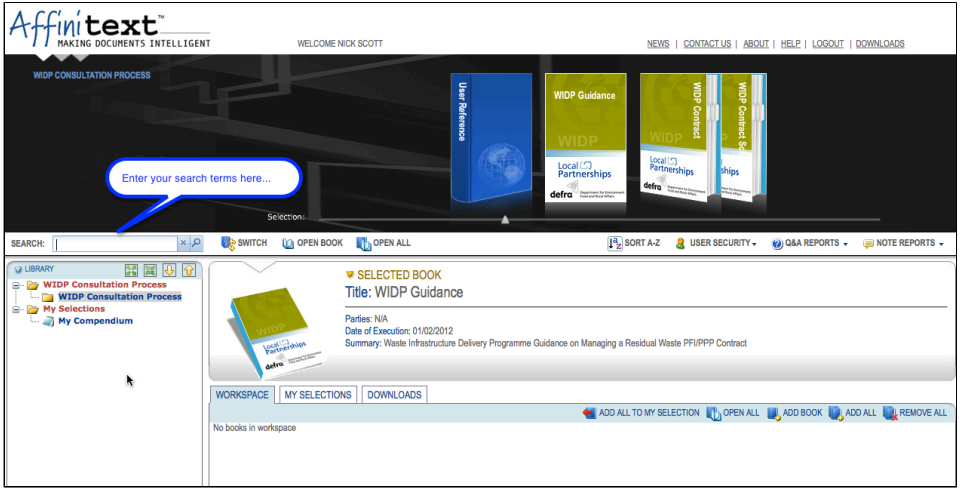Switch to the My Selections tab

click(x=317, y=395)
